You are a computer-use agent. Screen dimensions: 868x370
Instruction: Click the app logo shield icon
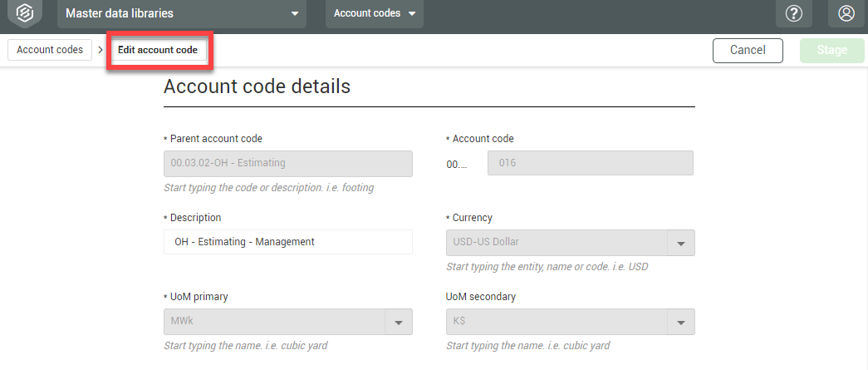[24, 13]
